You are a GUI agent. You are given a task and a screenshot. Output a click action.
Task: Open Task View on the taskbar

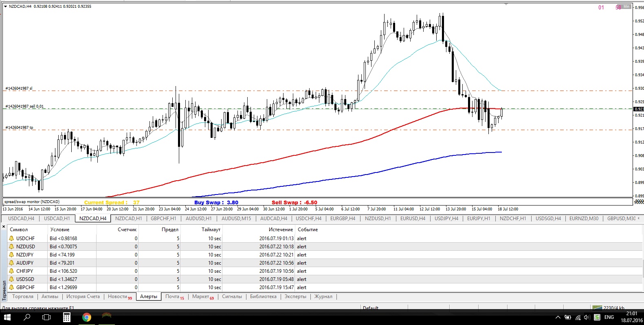(x=46, y=317)
